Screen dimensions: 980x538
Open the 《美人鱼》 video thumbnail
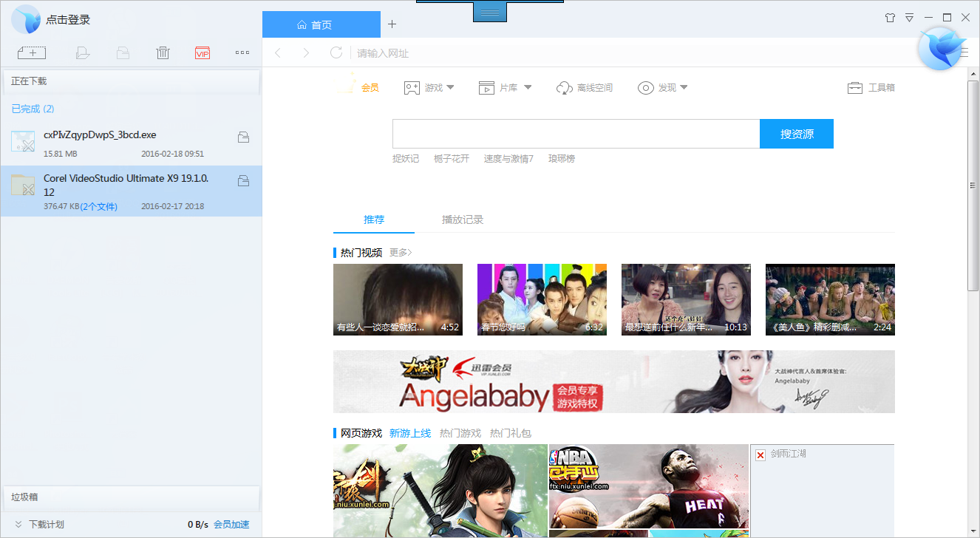830,299
